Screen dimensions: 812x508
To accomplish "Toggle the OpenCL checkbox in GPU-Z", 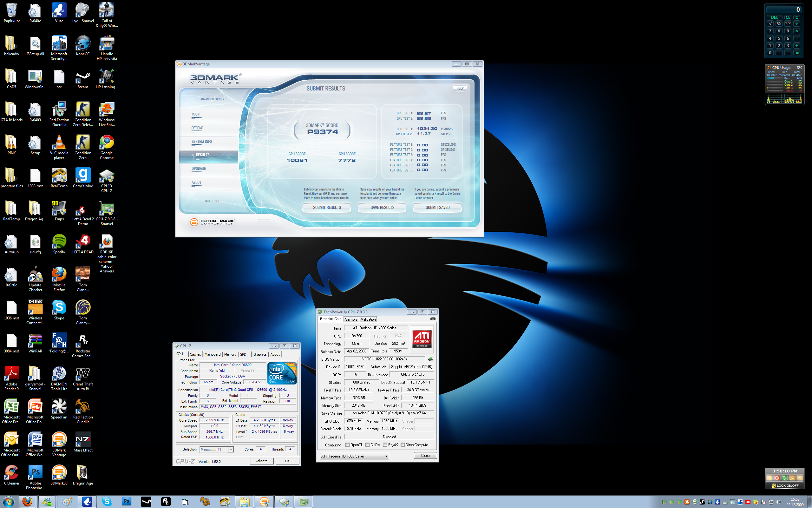I will [x=348, y=445].
